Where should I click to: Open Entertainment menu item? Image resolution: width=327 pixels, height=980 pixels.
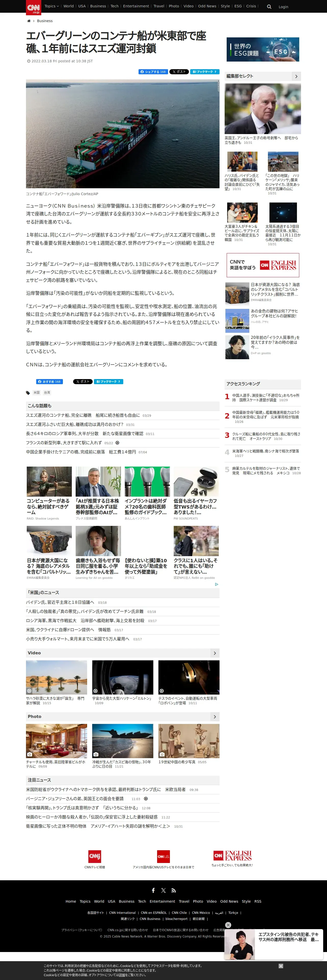coord(136,6)
